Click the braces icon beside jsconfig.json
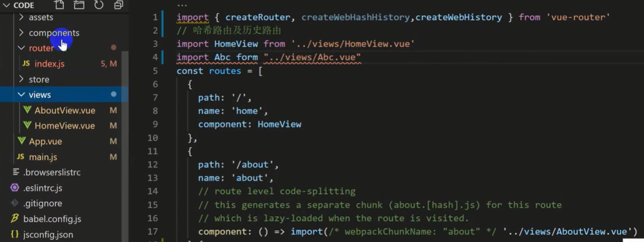Image resolution: width=644 pixels, height=242 pixels. [15, 235]
